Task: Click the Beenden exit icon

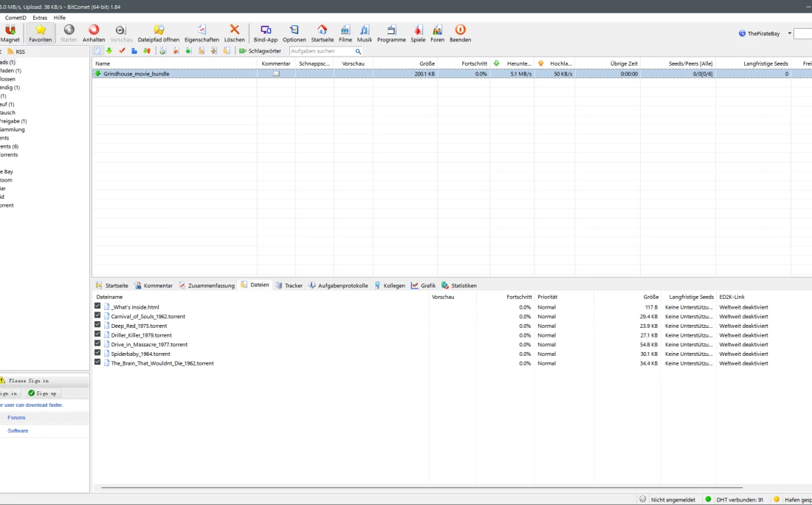Action: click(x=460, y=30)
